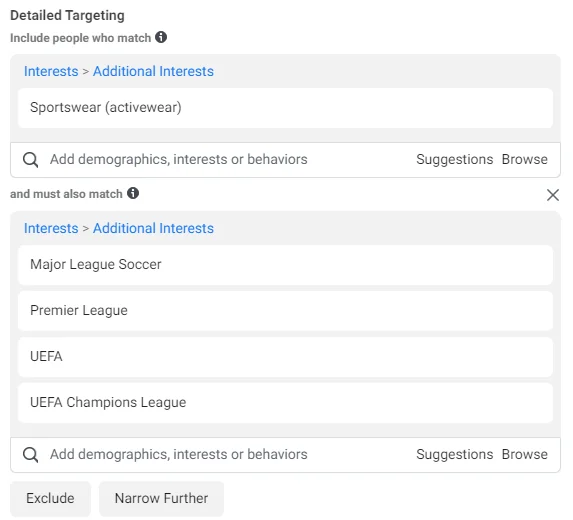Open Suggestions in the second search field
The height and width of the screenshot is (520, 573).
(455, 455)
